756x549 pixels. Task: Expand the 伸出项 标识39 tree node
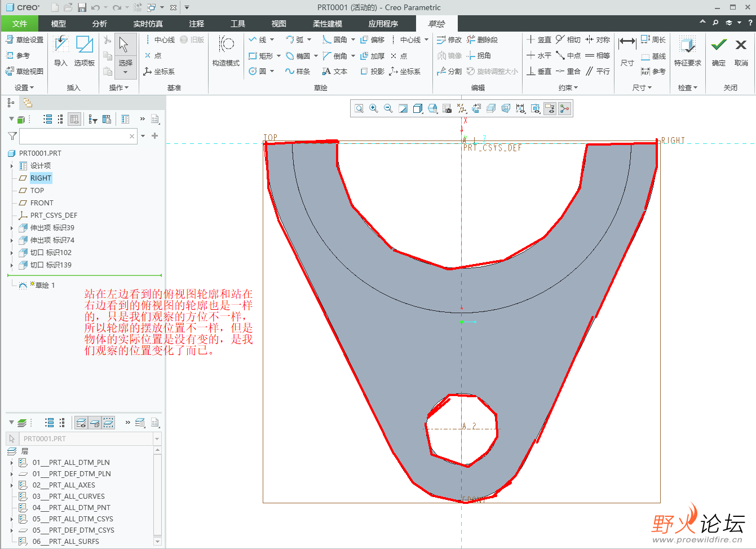point(12,228)
